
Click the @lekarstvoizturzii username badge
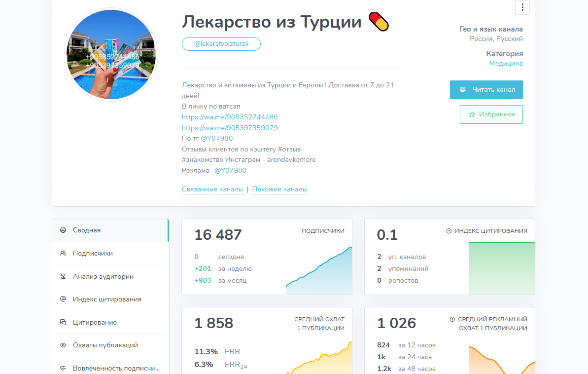221,44
